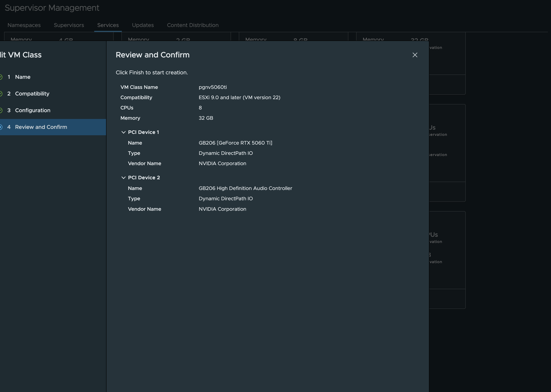551x392 pixels.
Task: Click NVIDIA Corporation vendor under PCI Device 2
Action: tap(222, 209)
